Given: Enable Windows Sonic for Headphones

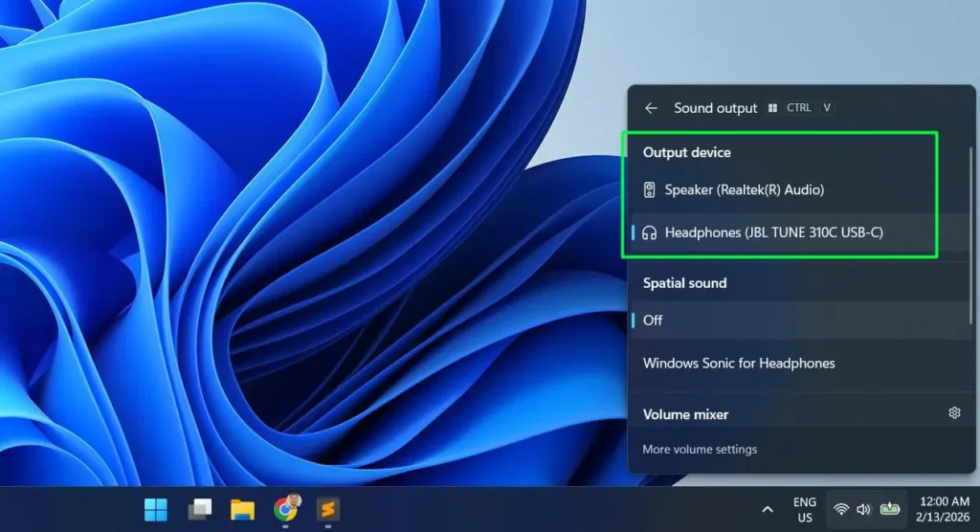Looking at the screenshot, I should pos(800,364).
